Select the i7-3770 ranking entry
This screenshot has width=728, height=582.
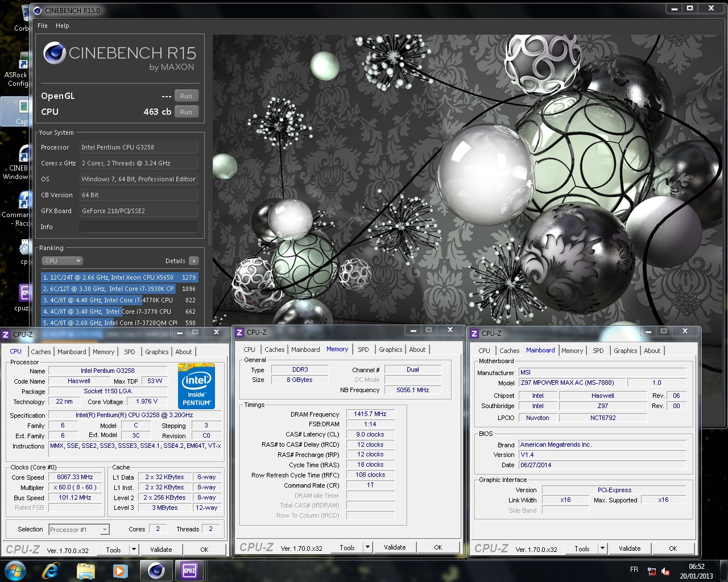coord(119,311)
